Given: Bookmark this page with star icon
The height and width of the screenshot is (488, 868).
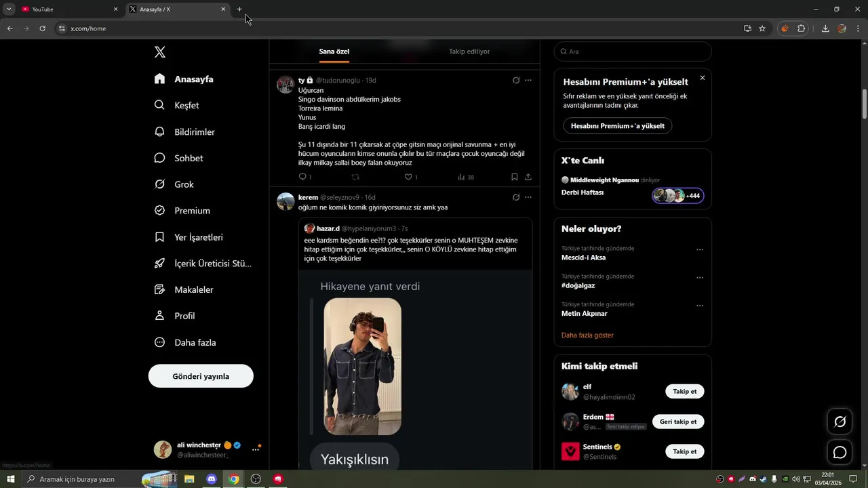Looking at the screenshot, I should (x=762, y=28).
